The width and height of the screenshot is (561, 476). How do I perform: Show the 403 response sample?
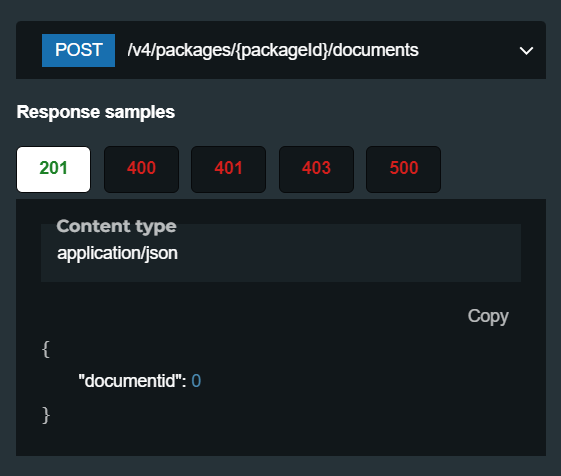pyautogui.click(x=316, y=169)
